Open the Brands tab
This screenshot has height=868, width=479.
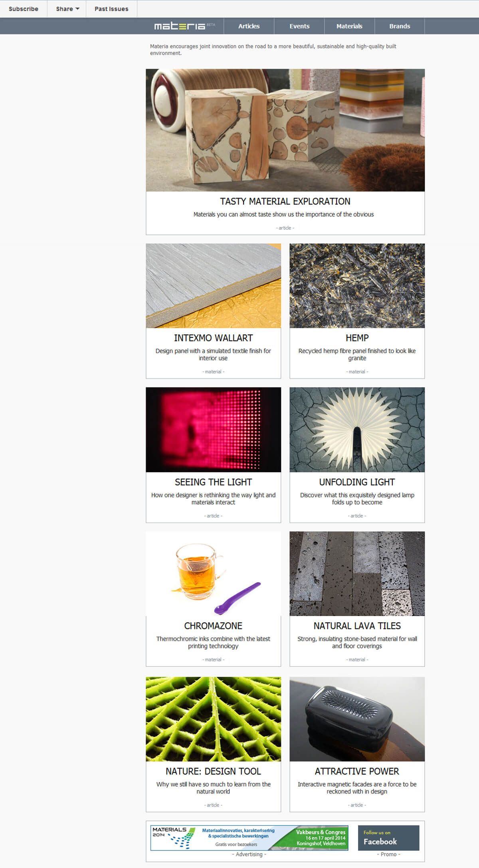400,26
